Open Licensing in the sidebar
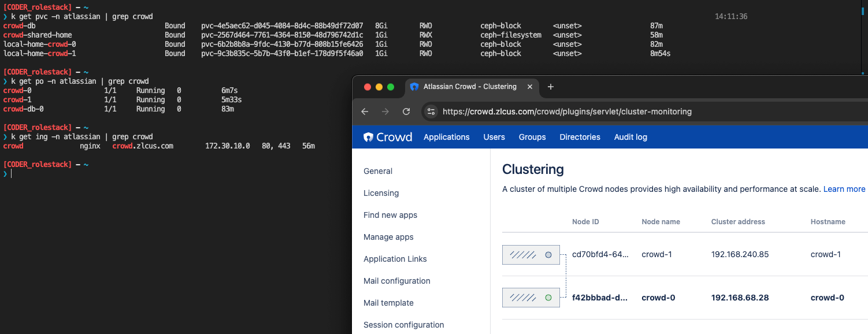 (381, 193)
